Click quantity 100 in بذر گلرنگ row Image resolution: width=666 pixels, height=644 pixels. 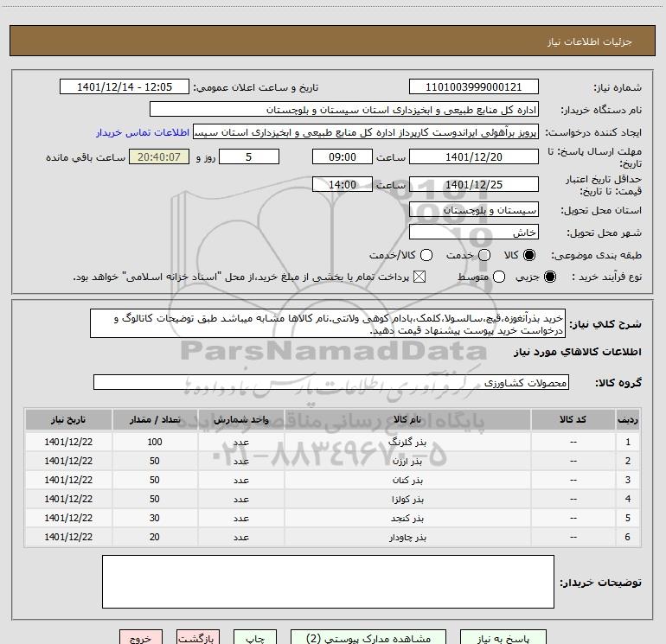click(155, 442)
